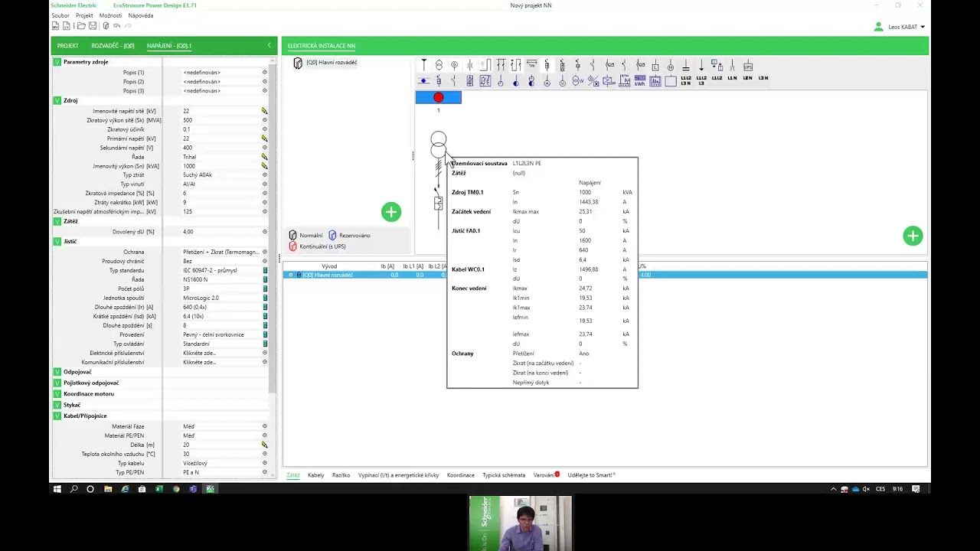
Task: Insert the voltmeter (V) symbol
Action: pos(563,80)
